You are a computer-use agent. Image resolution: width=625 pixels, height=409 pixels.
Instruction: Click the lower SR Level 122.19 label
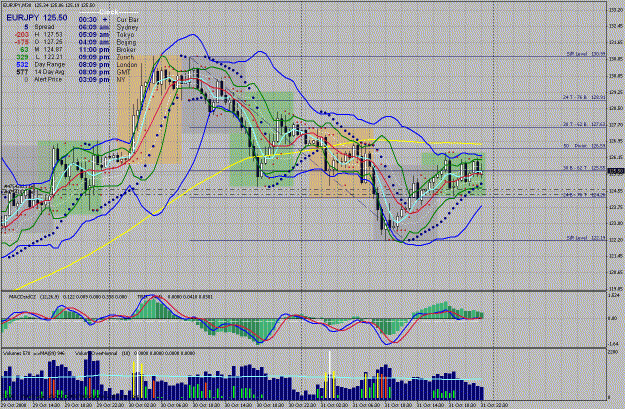point(586,238)
